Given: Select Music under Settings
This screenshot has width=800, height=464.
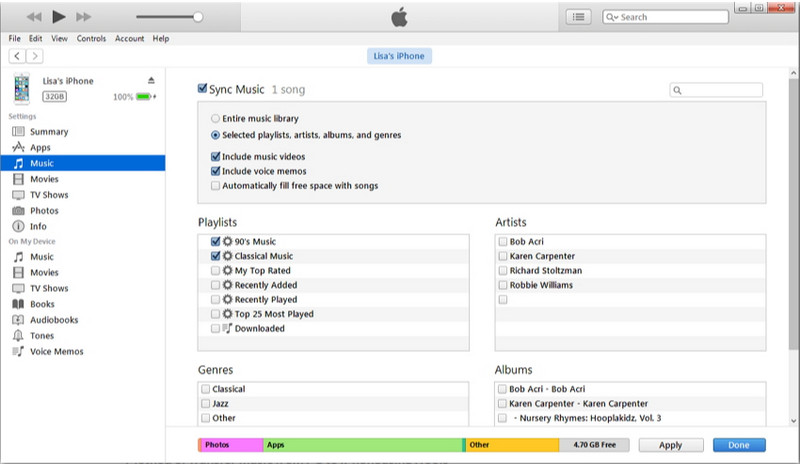Looking at the screenshot, I should (x=83, y=163).
